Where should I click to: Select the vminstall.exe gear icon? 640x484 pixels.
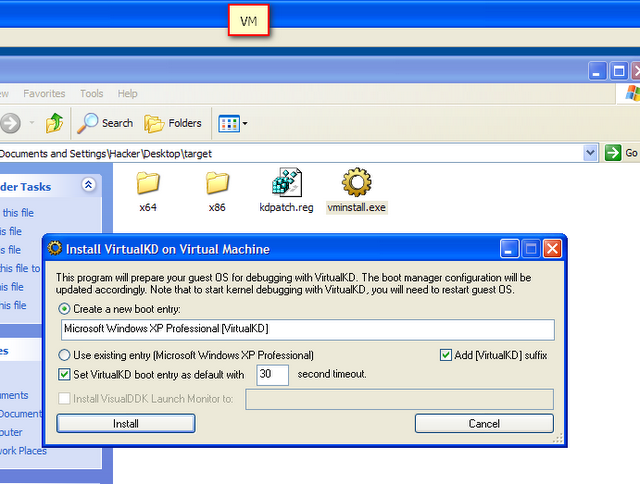point(356,182)
